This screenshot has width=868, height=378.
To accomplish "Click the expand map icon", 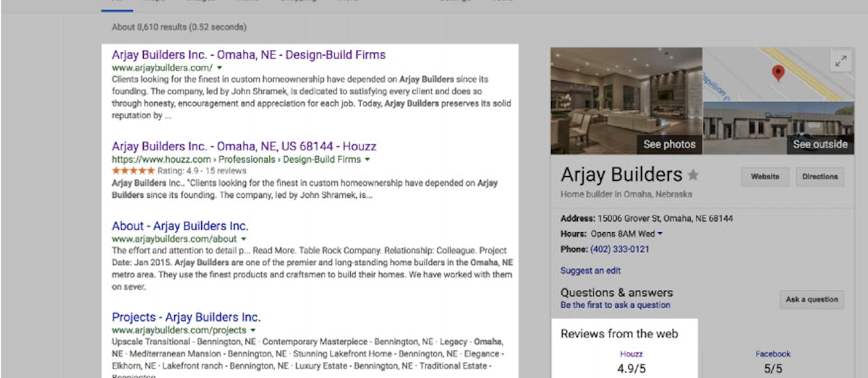I will pos(840,62).
